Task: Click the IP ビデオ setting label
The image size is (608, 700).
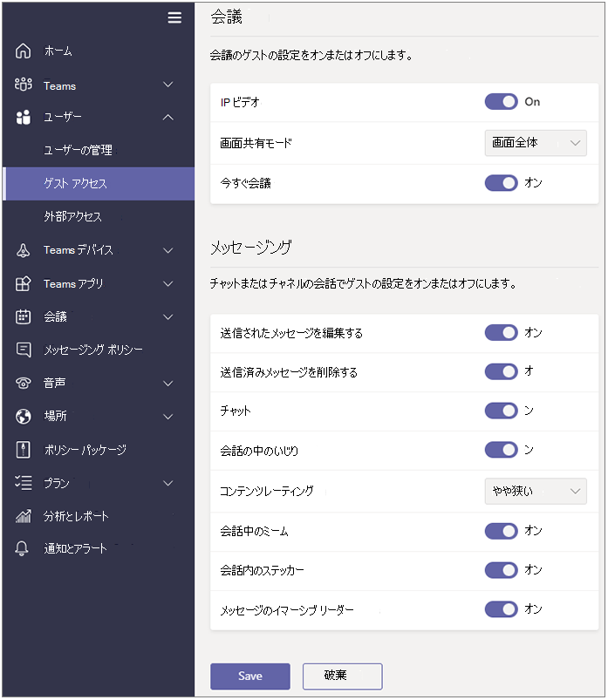Action: click(x=240, y=102)
